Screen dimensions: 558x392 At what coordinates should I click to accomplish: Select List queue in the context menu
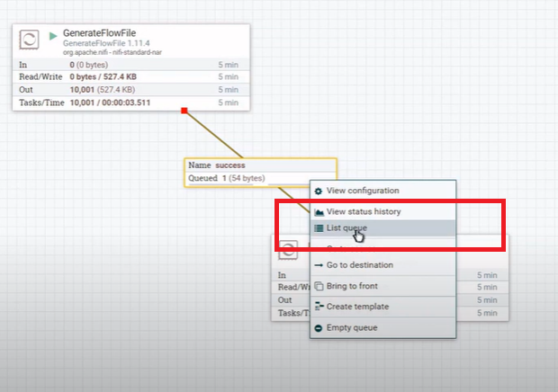[382, 227]
